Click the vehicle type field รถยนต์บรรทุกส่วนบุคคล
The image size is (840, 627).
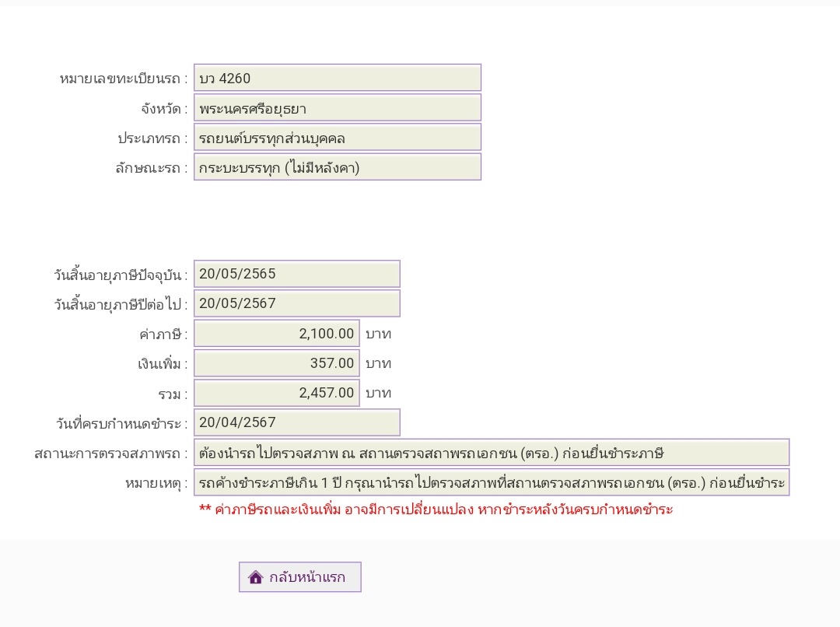coord(338,137)
